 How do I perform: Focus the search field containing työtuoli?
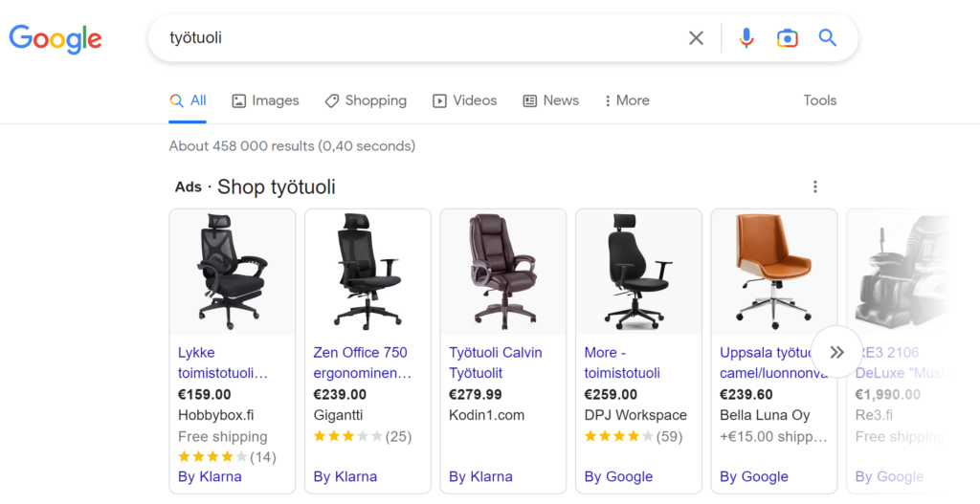[x=425, y=38]
